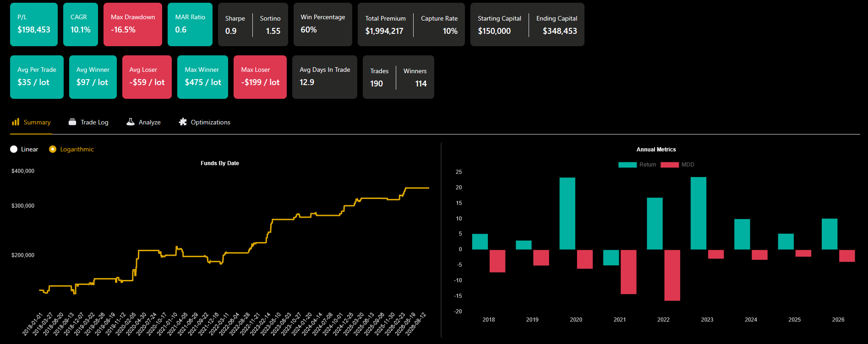Select the Linear scale radio button
868x344 pixels.
(14, 149)
